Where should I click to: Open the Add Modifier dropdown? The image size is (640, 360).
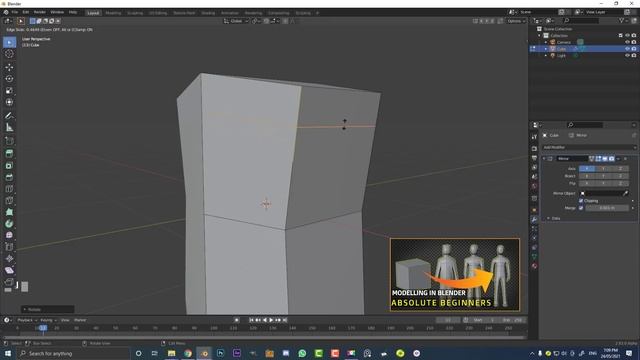point(589,147)
